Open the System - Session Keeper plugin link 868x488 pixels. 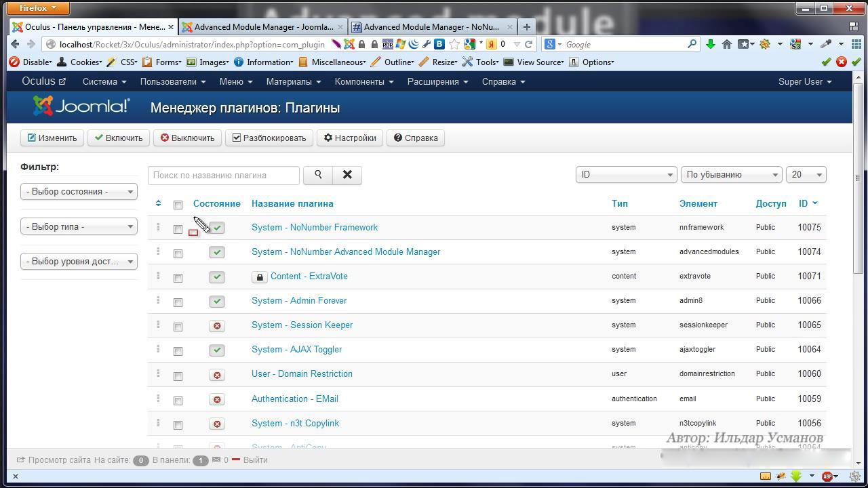pos(302,325)
